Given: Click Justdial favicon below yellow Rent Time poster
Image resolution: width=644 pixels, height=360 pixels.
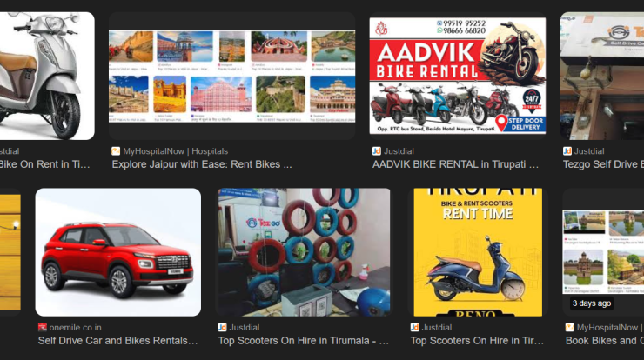Looking at the screenshot, I should coord(415,327).
